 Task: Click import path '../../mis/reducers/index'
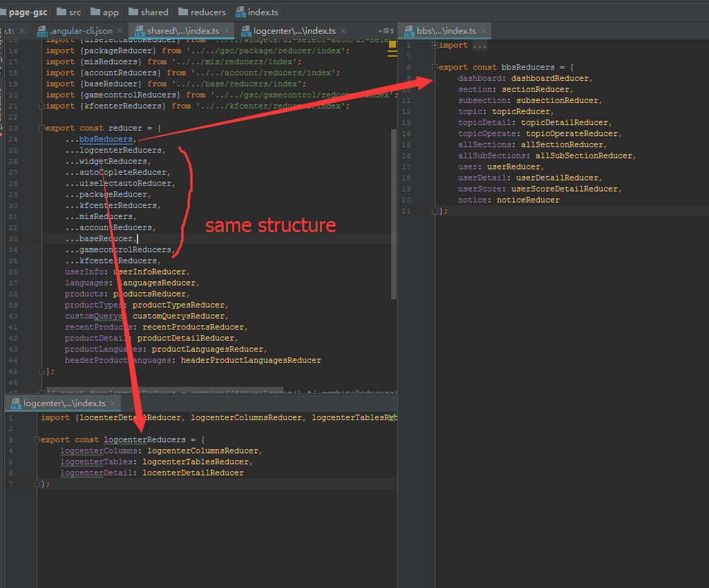pyautogui.click(x=235, y=61)
